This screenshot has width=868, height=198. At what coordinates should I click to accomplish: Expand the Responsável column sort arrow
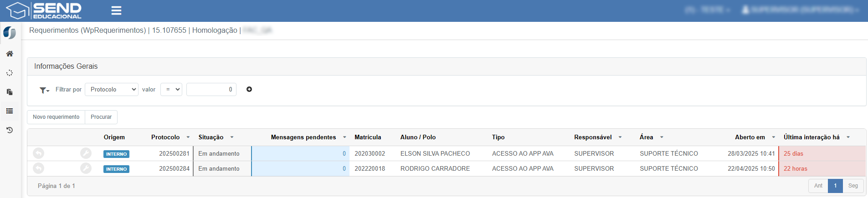coord(620,137)
